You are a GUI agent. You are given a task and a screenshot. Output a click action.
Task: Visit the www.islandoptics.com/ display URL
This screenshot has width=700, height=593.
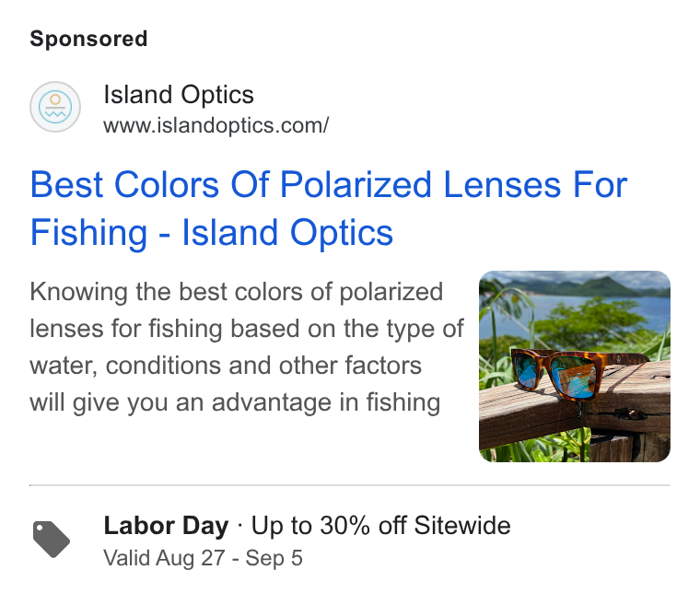(216, 125)
